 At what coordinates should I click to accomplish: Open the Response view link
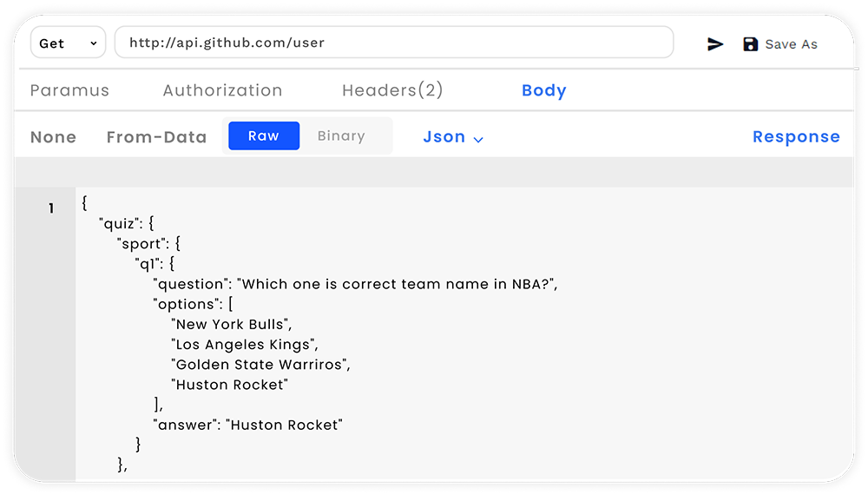[x=796, y=137]
